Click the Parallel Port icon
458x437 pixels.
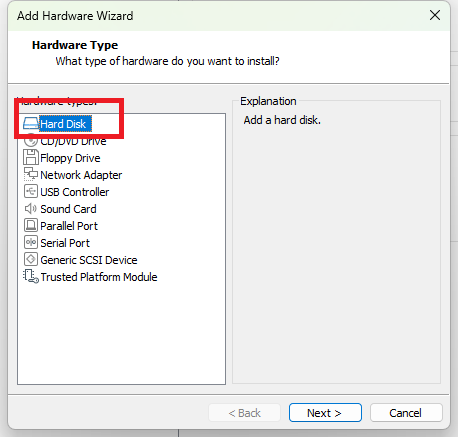click(x=31, y=225)
